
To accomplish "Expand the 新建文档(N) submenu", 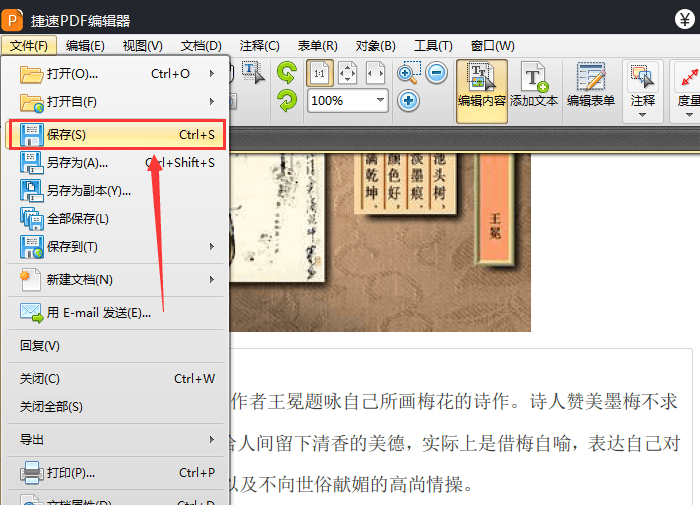I will (117, 280).
